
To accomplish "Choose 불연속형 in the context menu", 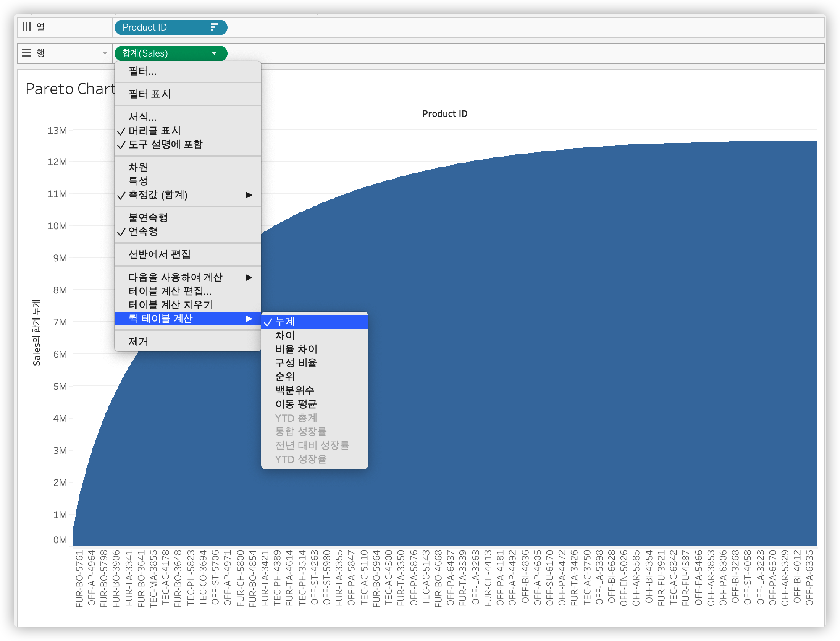I will coord(148,218).
